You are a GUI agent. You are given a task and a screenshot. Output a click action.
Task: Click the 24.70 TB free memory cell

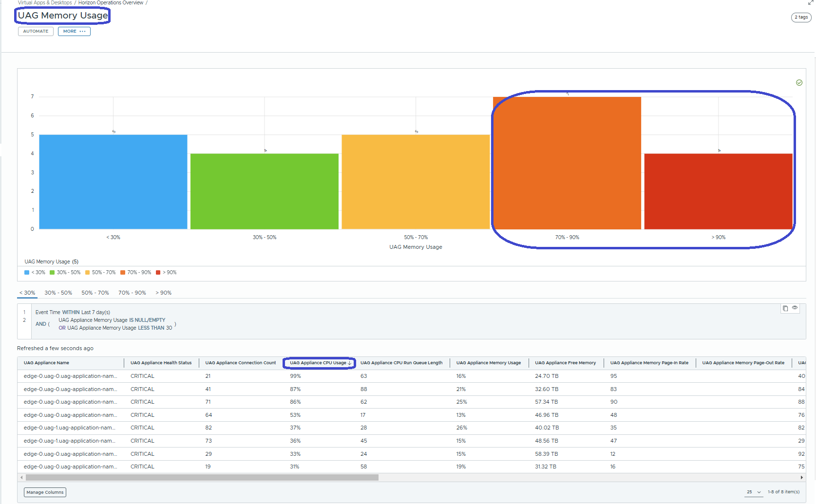tap(547, 376)
